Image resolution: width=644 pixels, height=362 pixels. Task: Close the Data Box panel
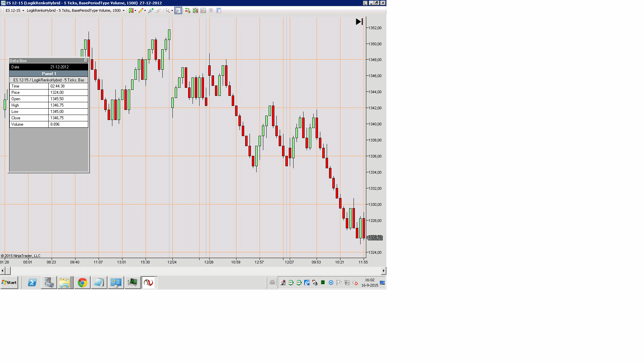pyautogui.click(x=86, y=60)
